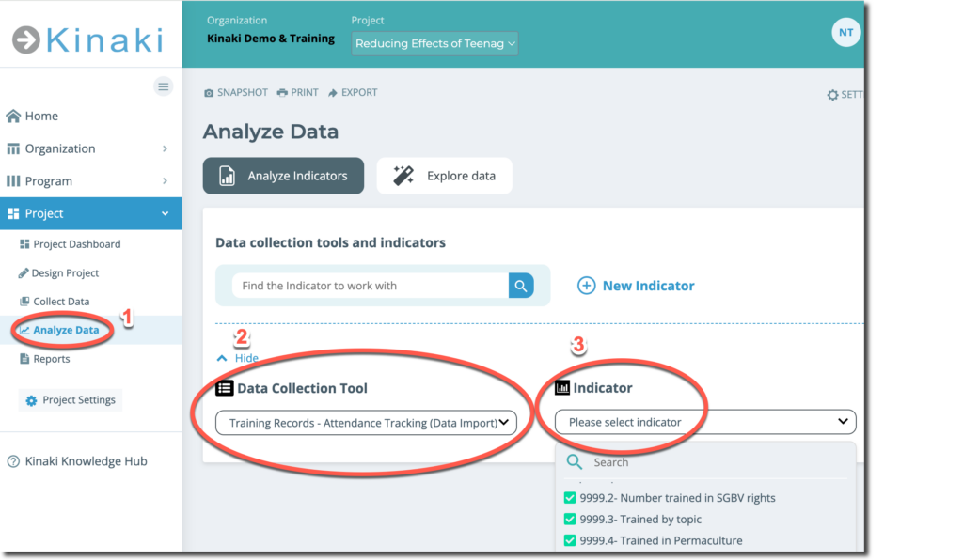Click the Organization building icon
Viewport: 963px width, 560px height.
coord(13,148)
